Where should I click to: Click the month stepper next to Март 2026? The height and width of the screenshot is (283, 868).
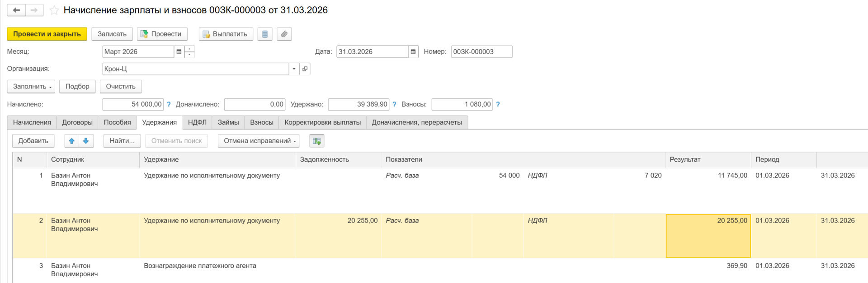pyautogui.click(x=190, y=51)
